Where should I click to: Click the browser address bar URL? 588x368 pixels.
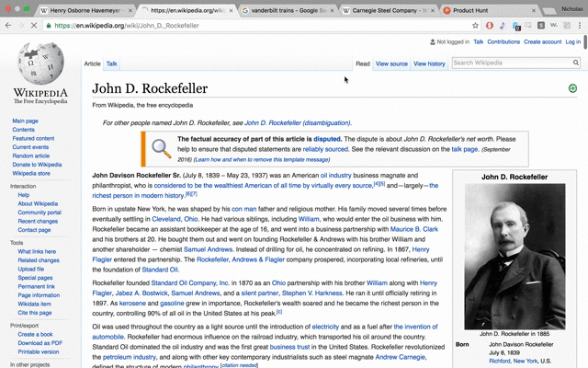tap(127, 26)
